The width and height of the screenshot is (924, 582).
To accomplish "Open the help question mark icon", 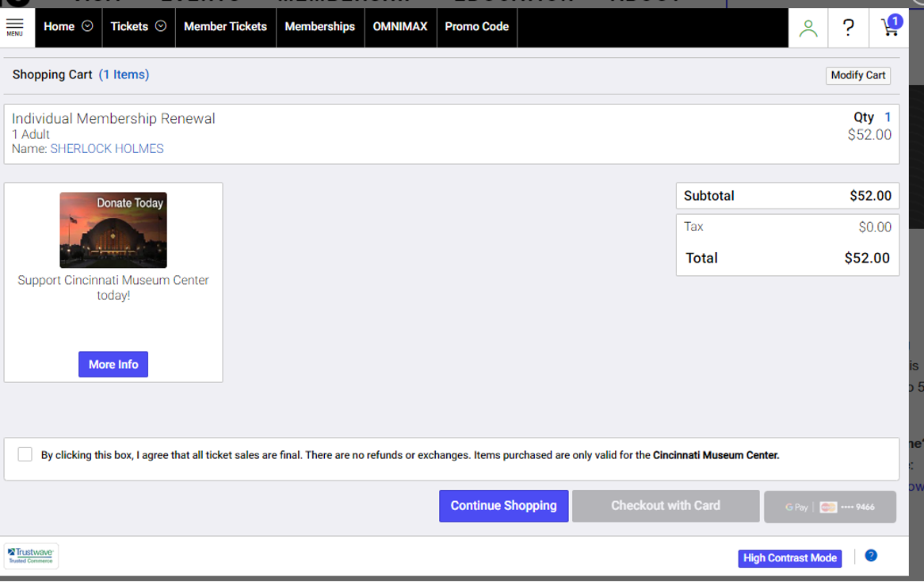I will 849,28.
